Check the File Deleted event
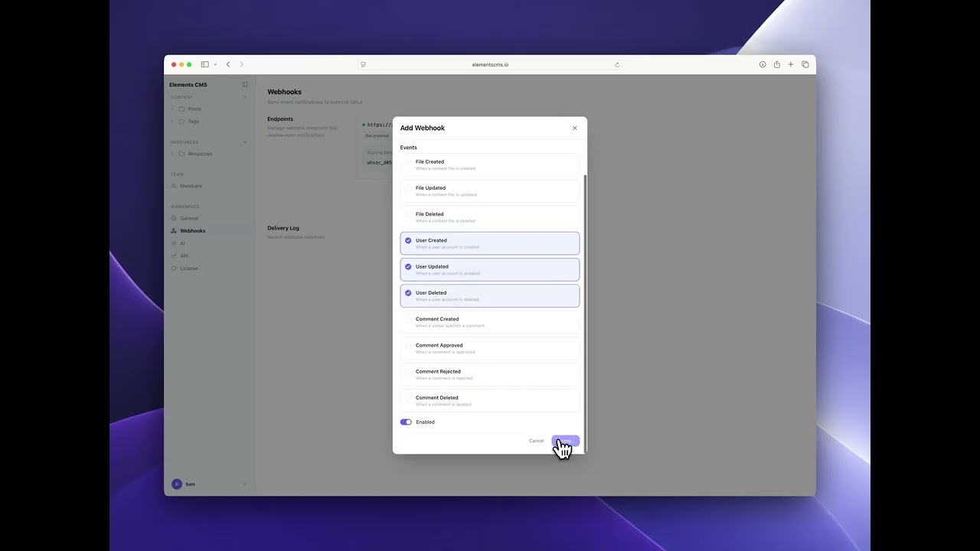980x551 pixels. click(x=490, y=217)
